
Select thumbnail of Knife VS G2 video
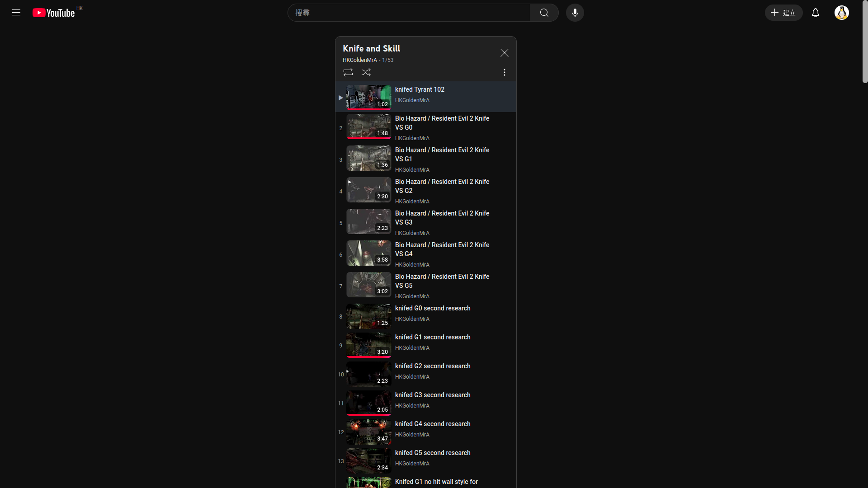(369, 189)
